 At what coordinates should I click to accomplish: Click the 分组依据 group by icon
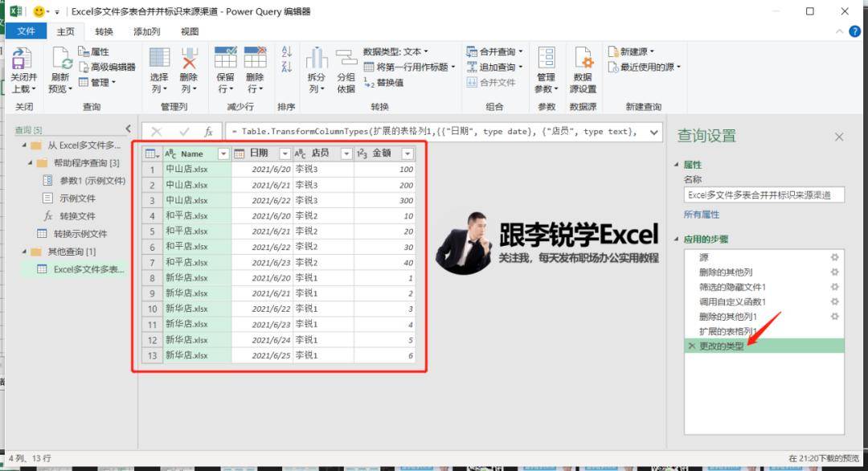point(346,58)
